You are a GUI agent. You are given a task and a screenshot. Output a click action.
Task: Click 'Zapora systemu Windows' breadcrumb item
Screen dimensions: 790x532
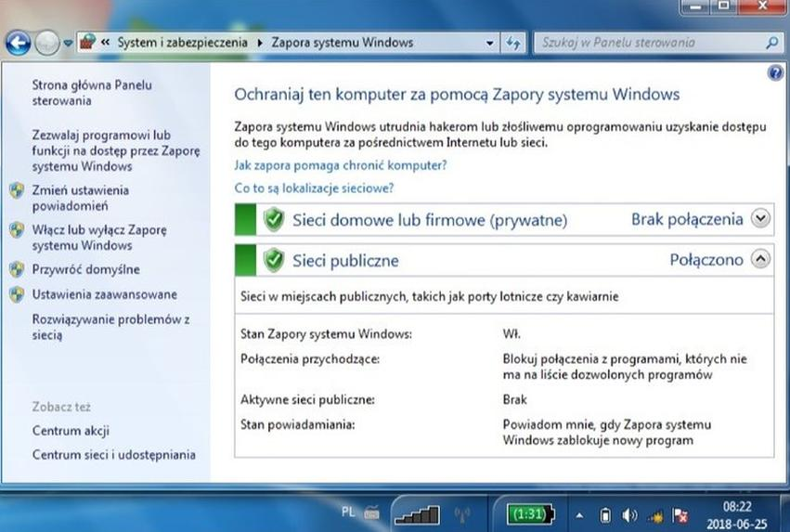tap(342, 43)
